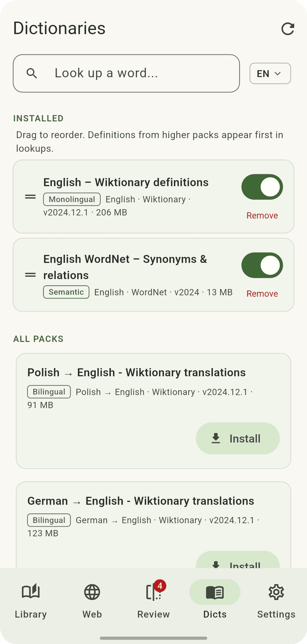Image resolution: width=307 pixels, height=644 pixels.
Task: Remove the English Wiktionary definitions pack
Action: pos(262,216)
